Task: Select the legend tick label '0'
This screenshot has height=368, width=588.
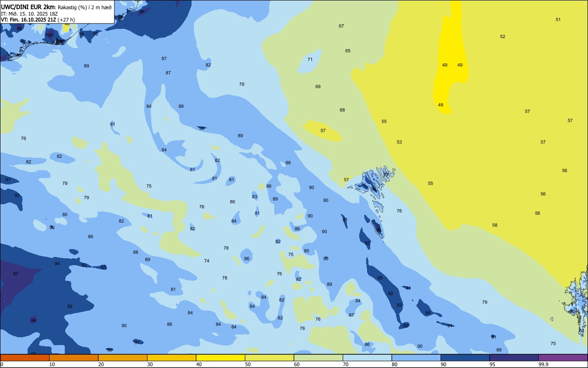Action: [2, 364]
